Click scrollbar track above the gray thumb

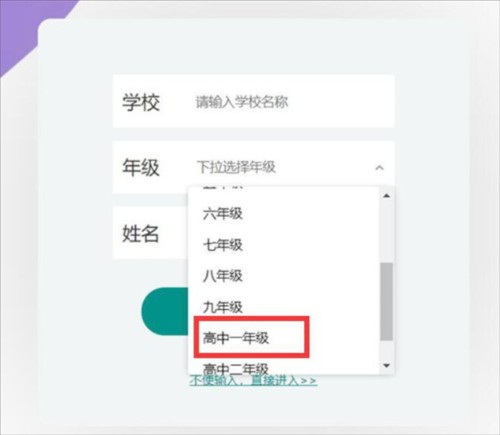pos(387,232)
